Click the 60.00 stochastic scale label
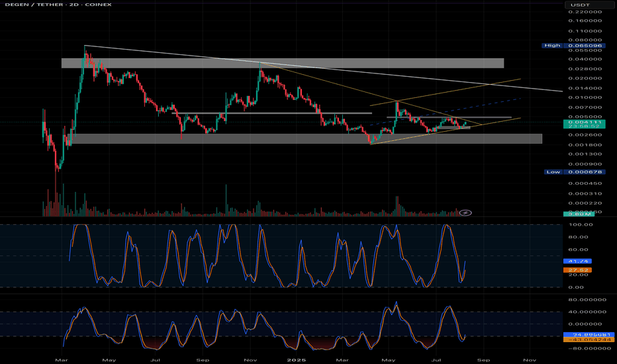 [579, 250]
